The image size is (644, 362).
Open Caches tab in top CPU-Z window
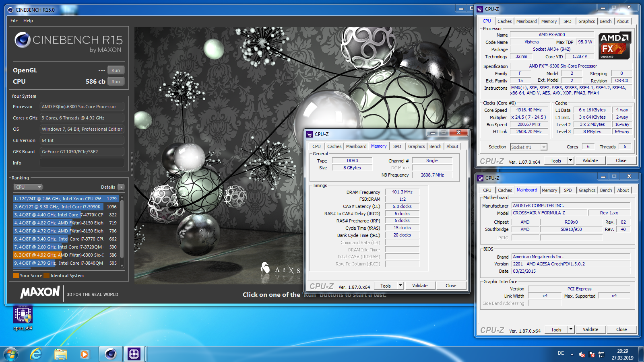504,21
